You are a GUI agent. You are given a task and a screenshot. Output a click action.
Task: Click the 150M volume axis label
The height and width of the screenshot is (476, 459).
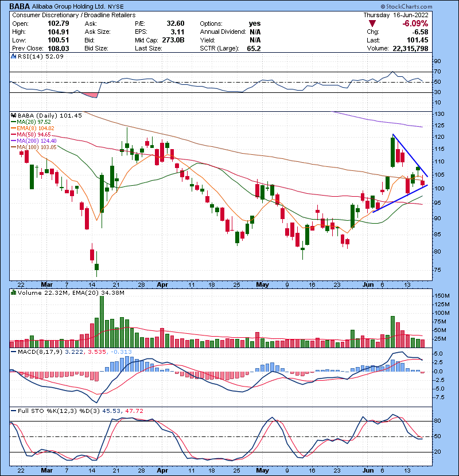(442, 296)
